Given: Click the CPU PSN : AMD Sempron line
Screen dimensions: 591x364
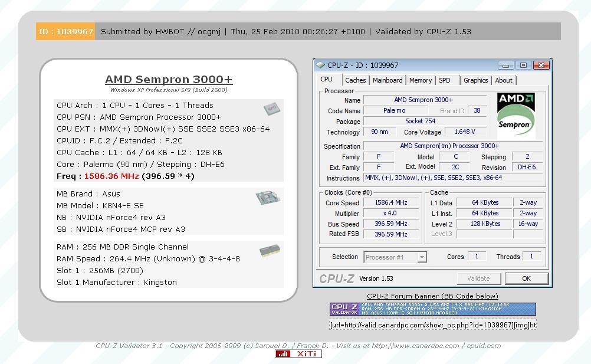Looking at the screenshot, I should tap(139, 117).
